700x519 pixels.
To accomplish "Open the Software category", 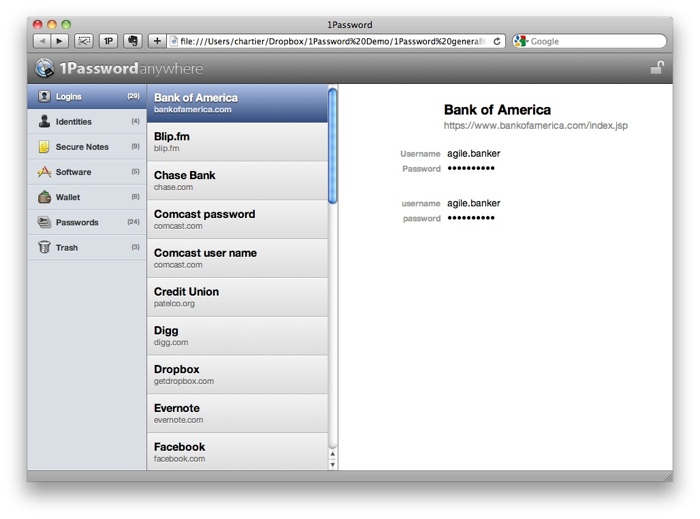I will click(87, 172).
